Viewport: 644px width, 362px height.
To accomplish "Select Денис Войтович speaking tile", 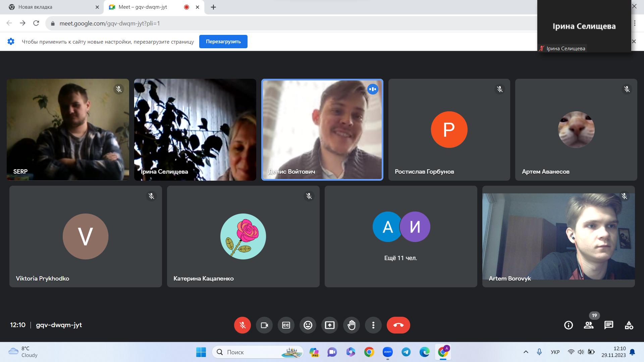I will pos(322,130).
